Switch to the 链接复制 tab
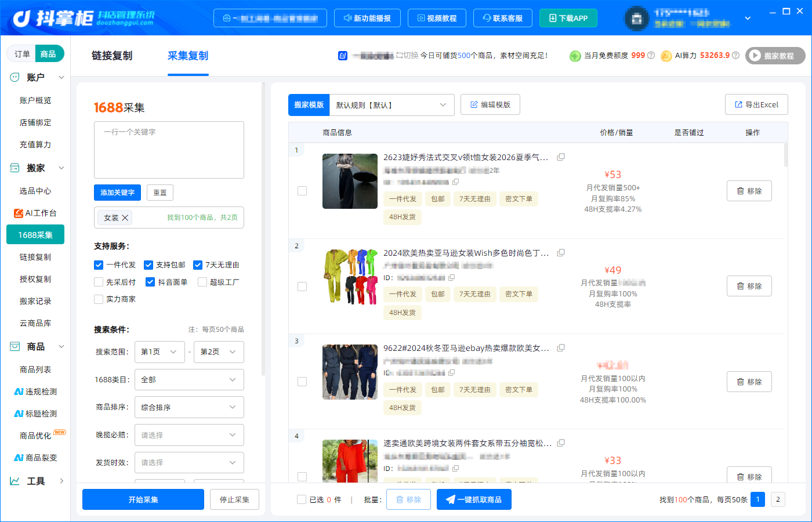812x522 pixels. coord(112,56)
